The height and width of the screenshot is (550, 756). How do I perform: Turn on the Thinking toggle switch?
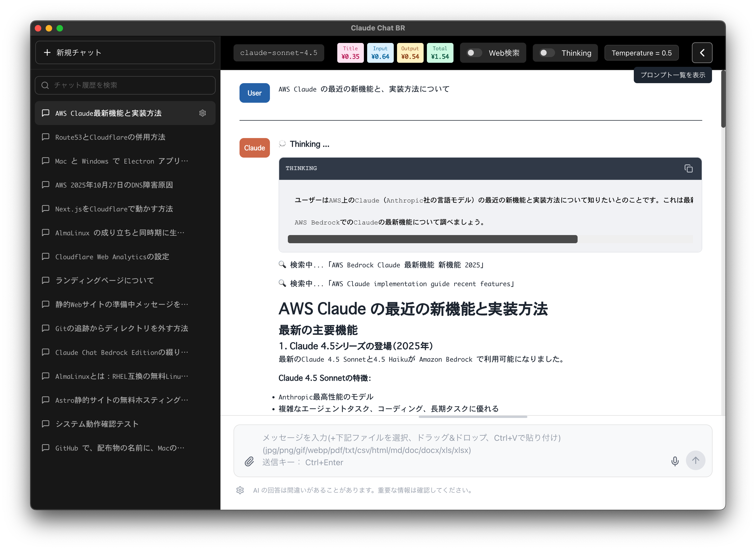click(x=547, y=53)
